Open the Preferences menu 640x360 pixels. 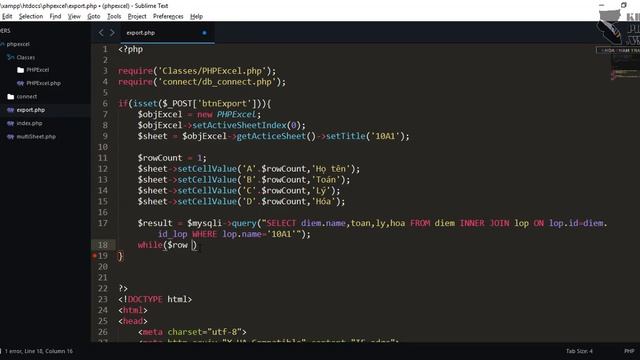pos(168,16)
